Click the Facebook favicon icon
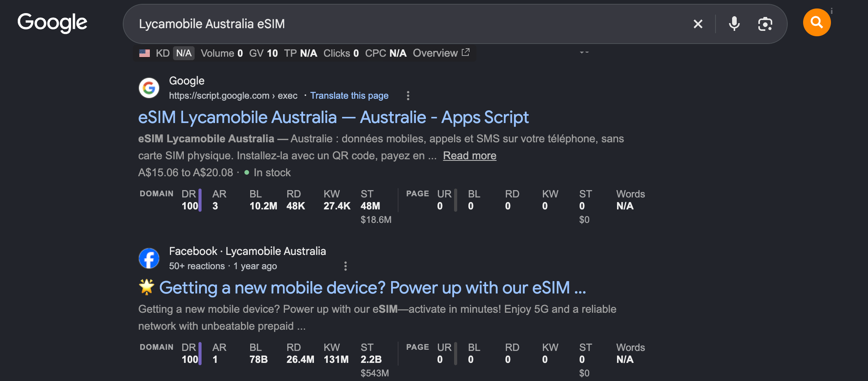This screenshot has width=868, height=381. click(149, 258)
